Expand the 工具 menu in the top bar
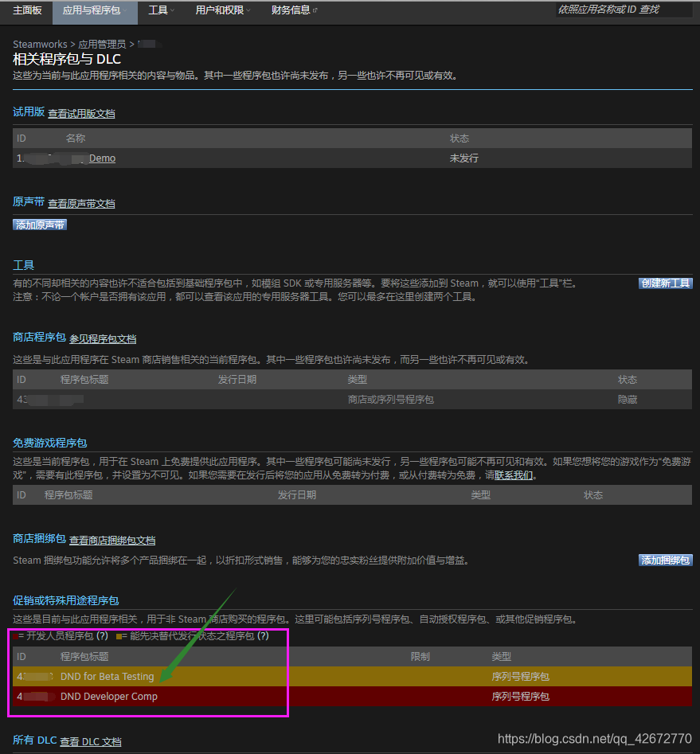 point(161,10)
